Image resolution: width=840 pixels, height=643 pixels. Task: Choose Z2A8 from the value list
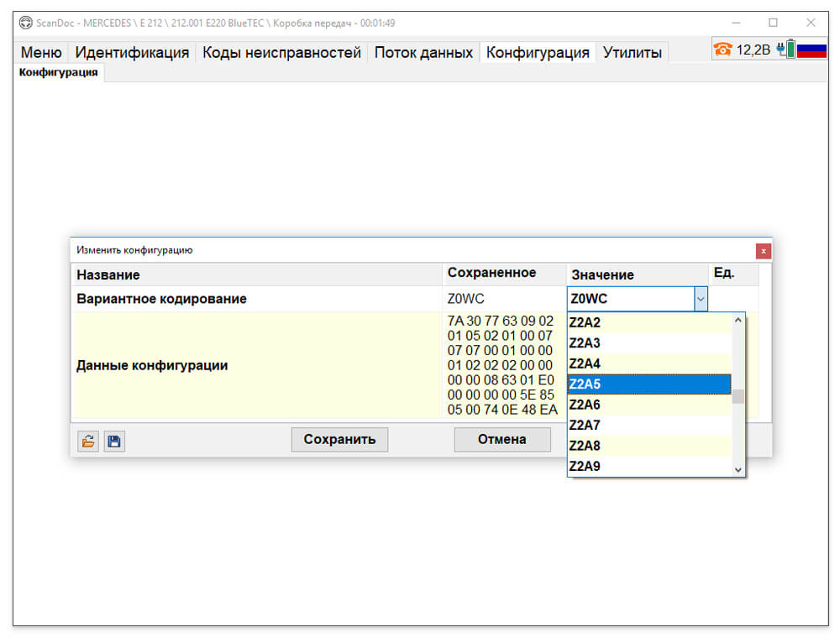coord(648,446)
